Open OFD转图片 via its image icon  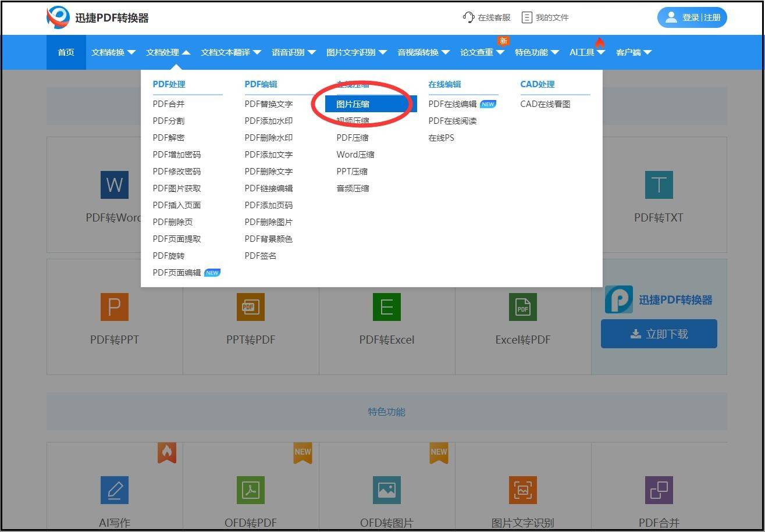click(x=386, y=490)
